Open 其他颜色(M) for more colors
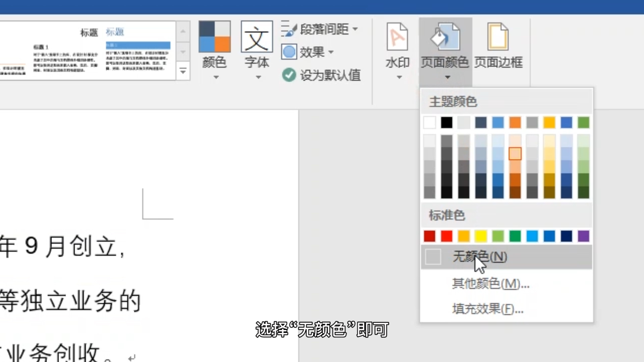This screenshot has width=644, height=362. coord(490,284)
